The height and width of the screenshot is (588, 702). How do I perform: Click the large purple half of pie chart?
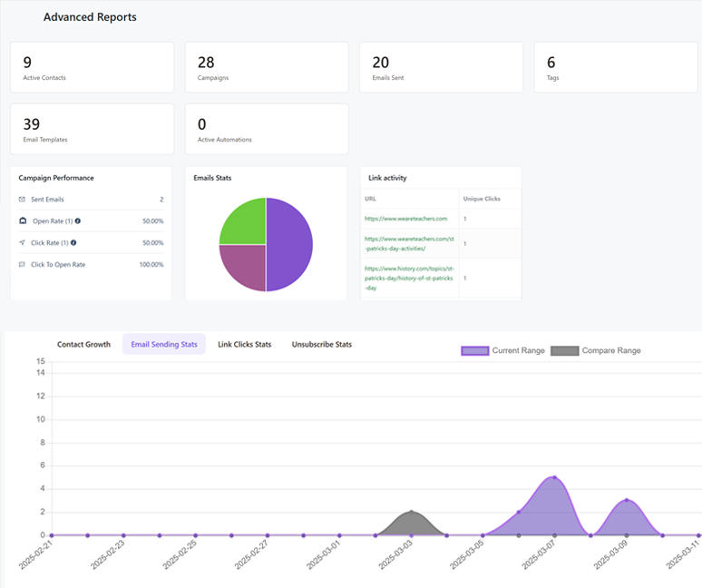click(289, 245)
